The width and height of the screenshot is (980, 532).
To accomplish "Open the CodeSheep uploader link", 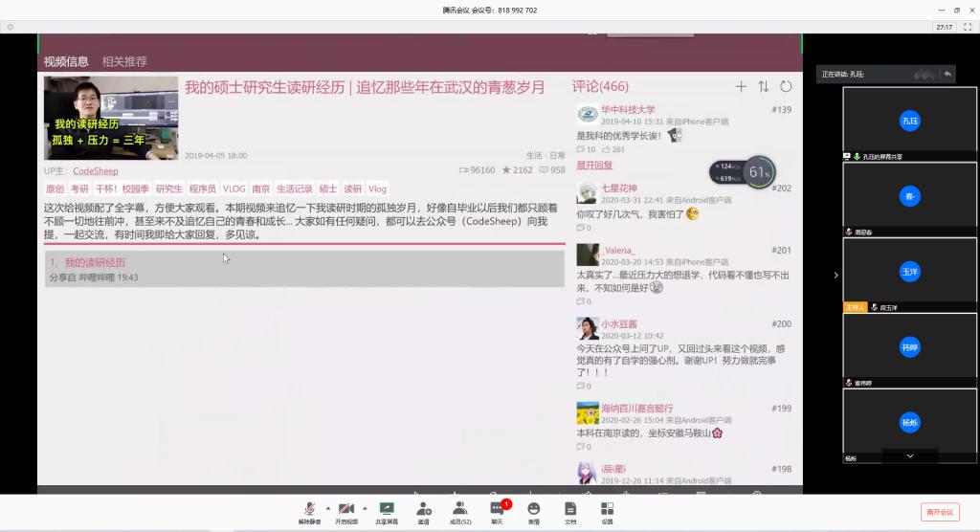I will (x=95, y=170).
